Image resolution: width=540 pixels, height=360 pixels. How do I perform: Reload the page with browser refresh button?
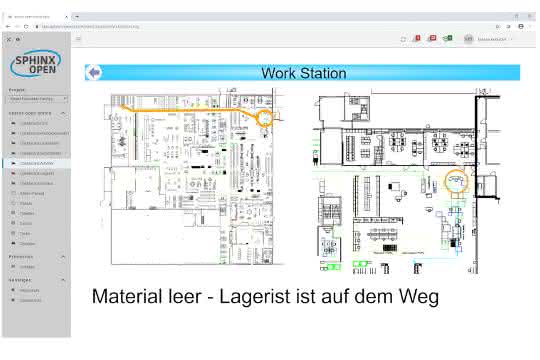[26, 27]
